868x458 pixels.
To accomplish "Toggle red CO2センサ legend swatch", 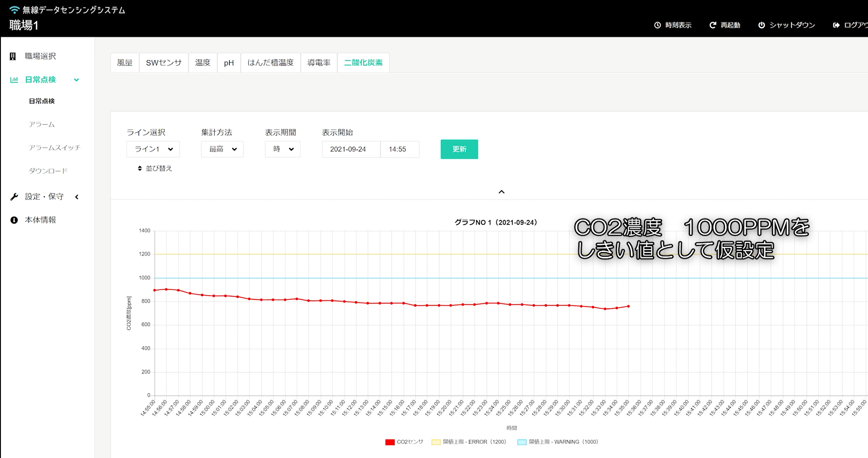I will (x=390, y=442).
